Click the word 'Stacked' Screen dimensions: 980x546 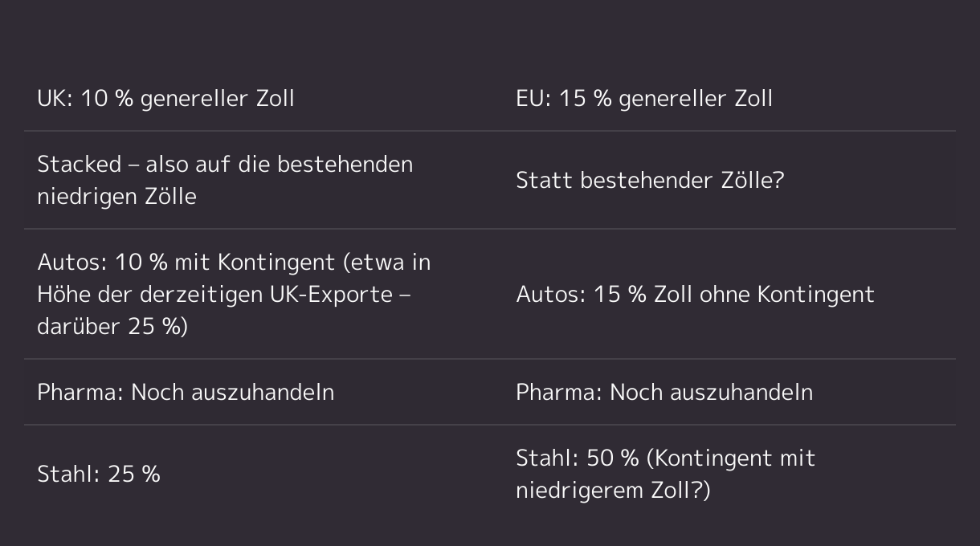tap(79, 164)
